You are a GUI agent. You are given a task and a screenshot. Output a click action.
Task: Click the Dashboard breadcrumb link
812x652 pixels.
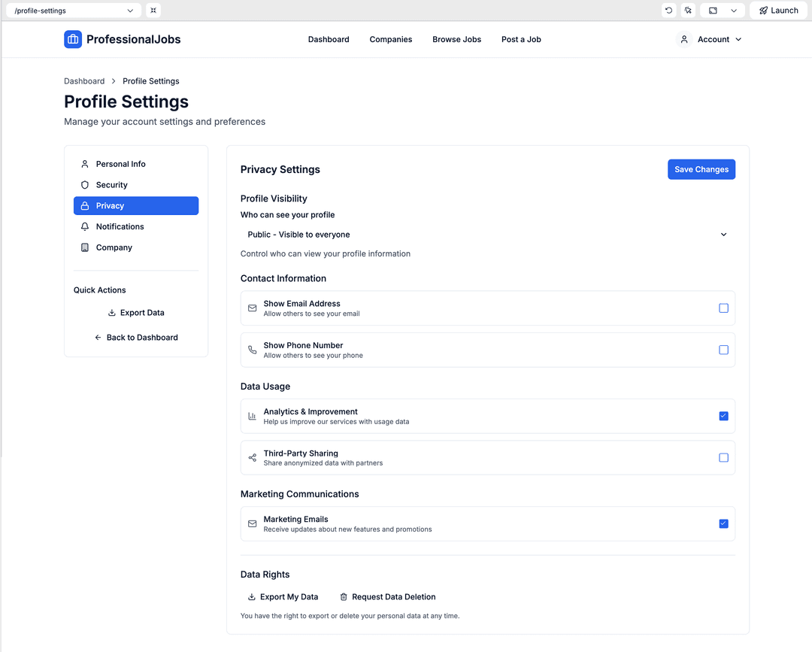coord(84,81)
